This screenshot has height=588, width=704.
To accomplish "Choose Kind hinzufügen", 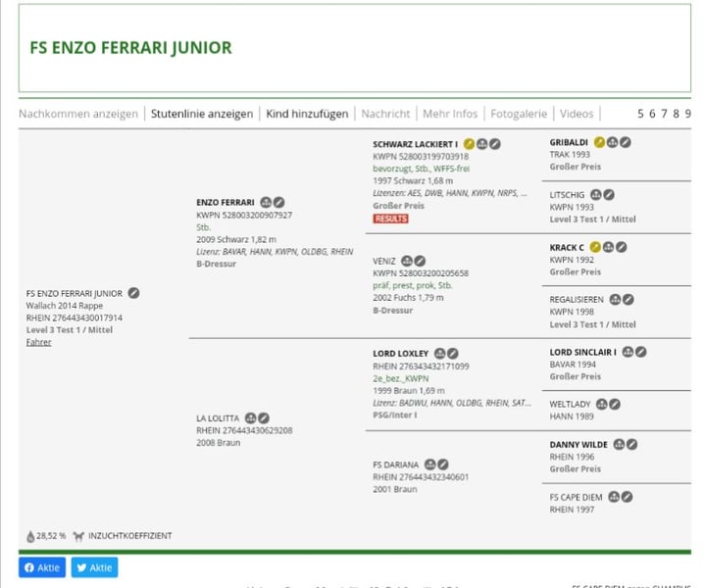I will pyautogui.click(x=307, y=114).
